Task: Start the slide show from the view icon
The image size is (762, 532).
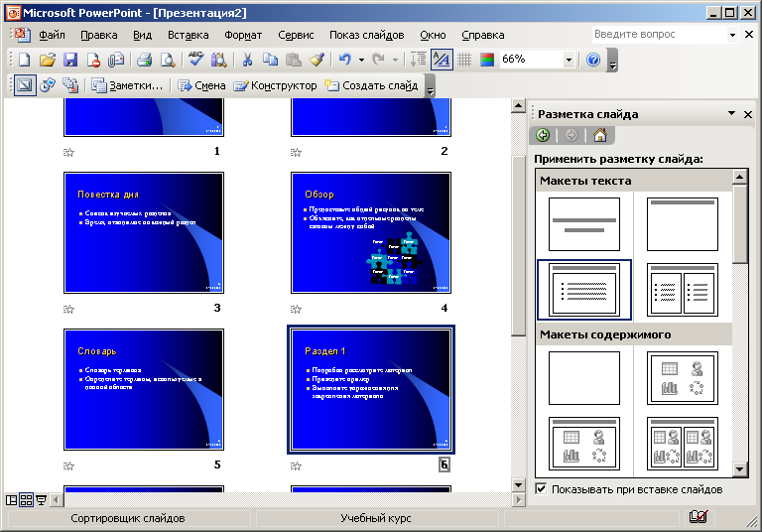Action: click(x=42, y=500)
